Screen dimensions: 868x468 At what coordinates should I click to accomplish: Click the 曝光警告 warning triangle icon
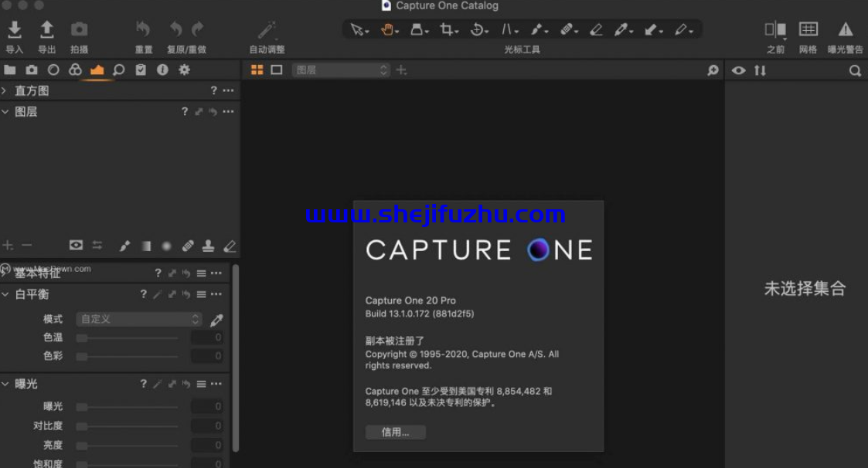[846, 29]
